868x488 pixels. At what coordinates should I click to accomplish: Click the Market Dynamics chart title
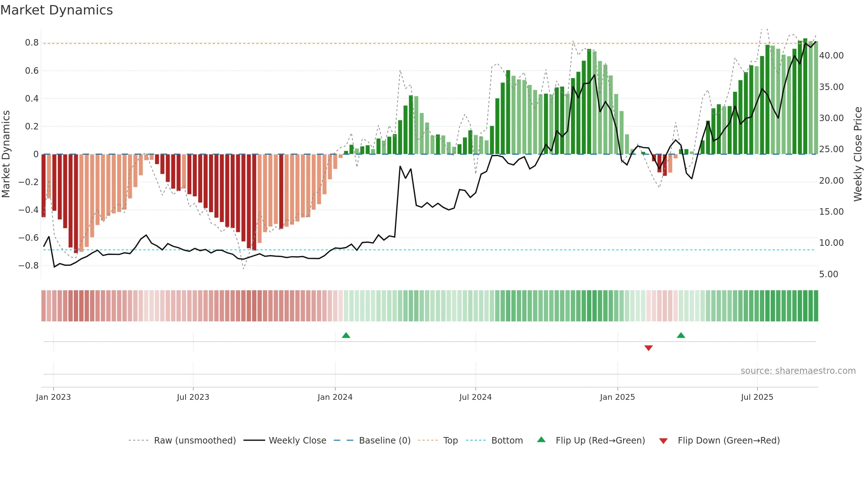coord(56,10)
